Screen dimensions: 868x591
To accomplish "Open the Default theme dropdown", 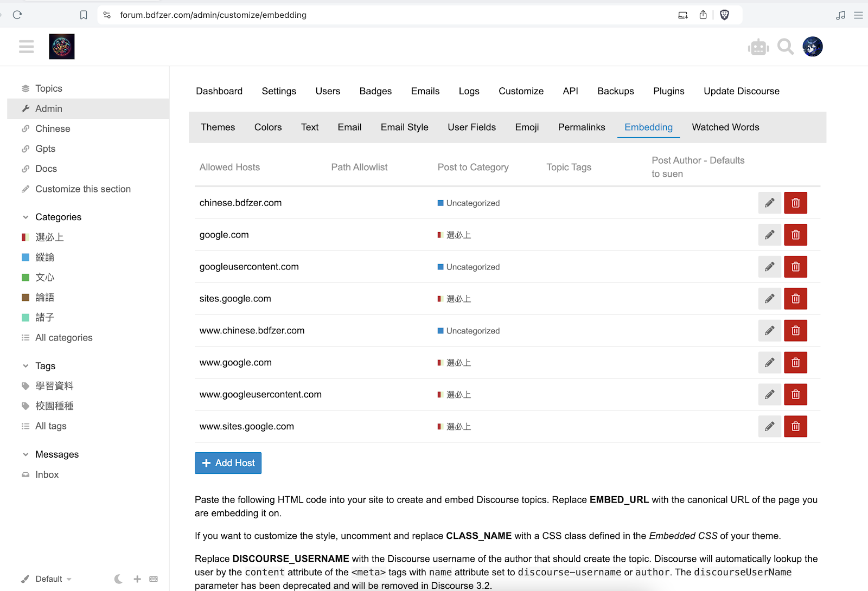I will tap(49, 579).
